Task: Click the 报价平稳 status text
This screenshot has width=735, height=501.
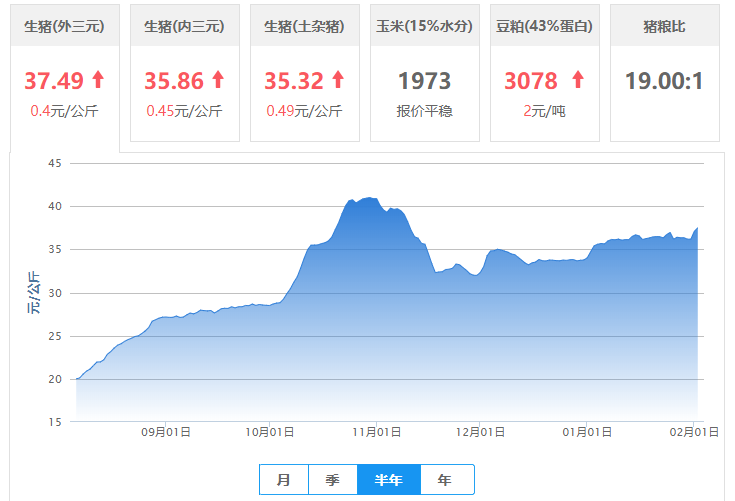Action: click(x=425, y=111)
